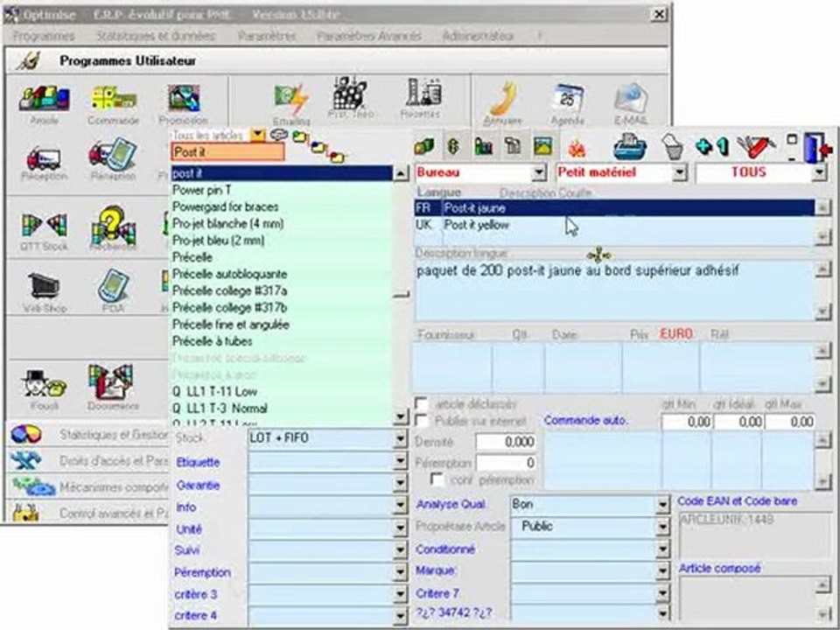840x630 pixels.
Task: Expand the Droits d'accès section bar
Action: point(88,460)
